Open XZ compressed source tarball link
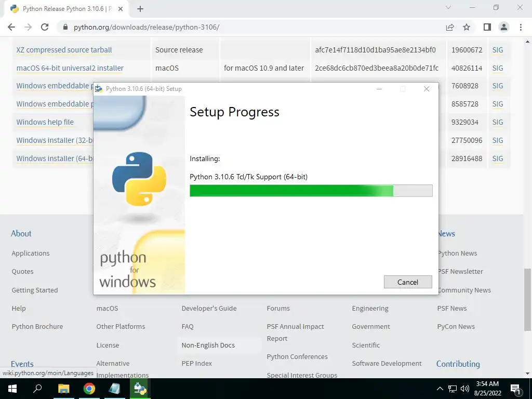Screen dimensions: 532x399 click(x=64, y=50)
